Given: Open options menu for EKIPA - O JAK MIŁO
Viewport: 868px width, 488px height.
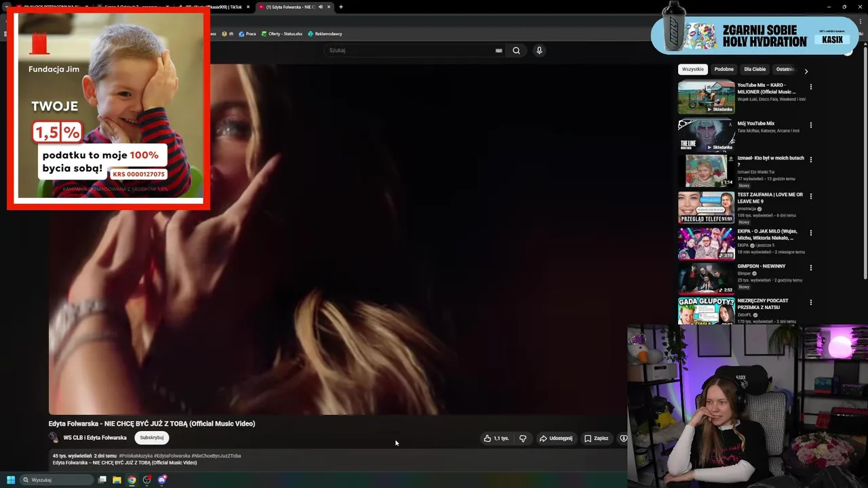Looking at the screenshot, I should (810, 232).
